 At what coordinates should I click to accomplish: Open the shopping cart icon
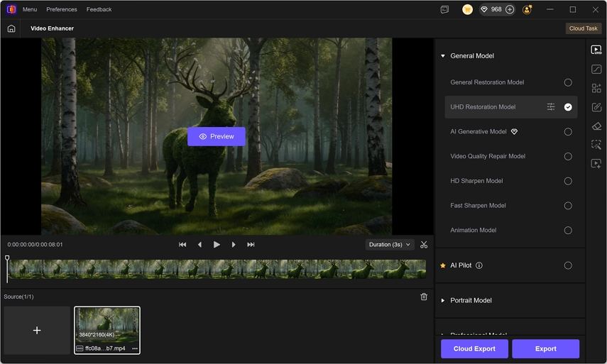point(467,9)
